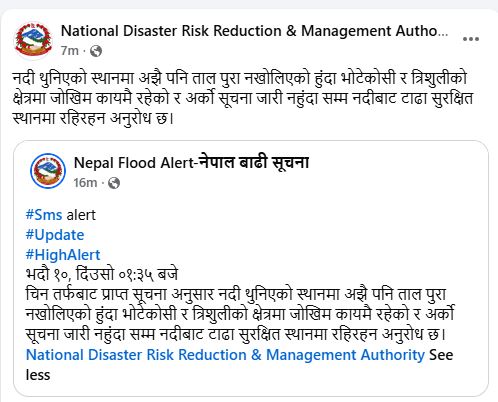The height and width of the screenshot is (402, 498).
Task: Open National Disaster Risk Reduction page name
Action: pos(254,31)
